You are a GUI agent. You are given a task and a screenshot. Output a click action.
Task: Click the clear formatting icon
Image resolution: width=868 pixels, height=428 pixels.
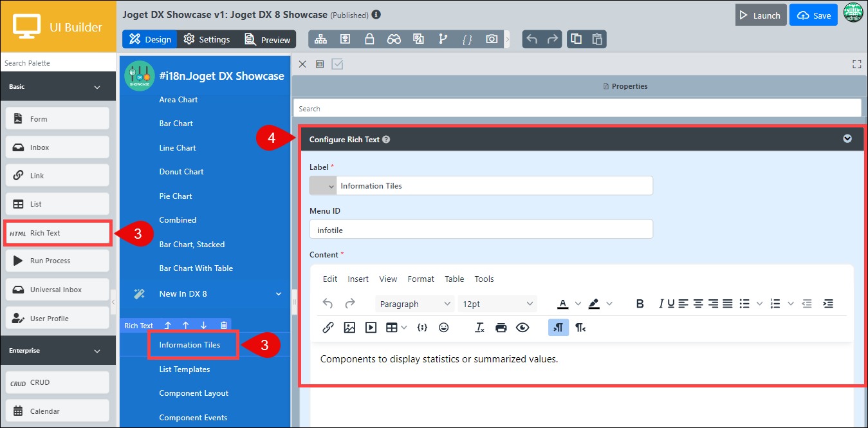point(479,328)
